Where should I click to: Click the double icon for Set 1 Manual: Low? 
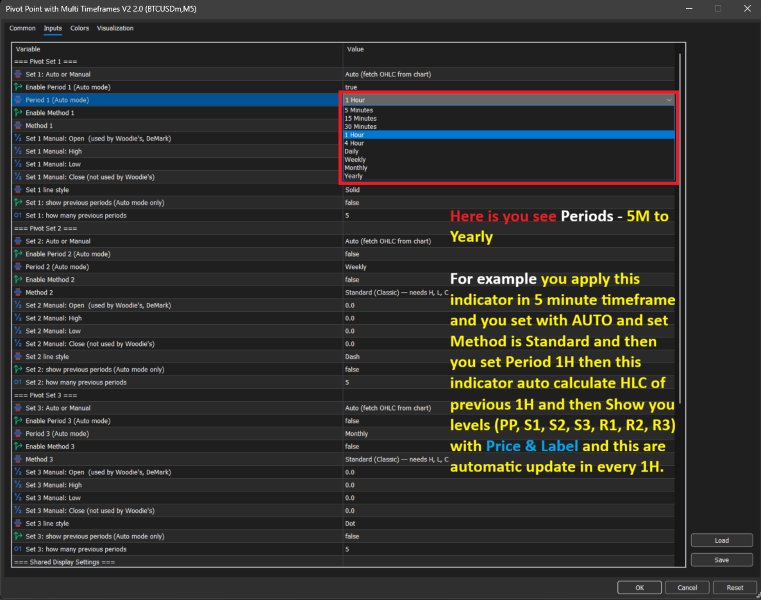pyautogui.click(x=18, y=164)
